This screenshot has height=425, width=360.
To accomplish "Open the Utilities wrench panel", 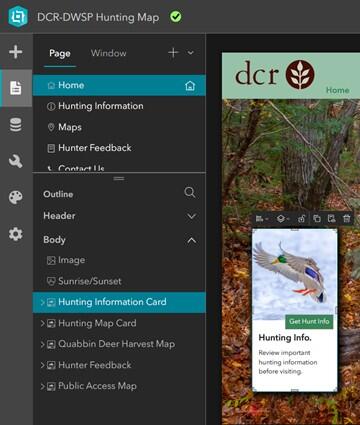I will click(16, 161).
